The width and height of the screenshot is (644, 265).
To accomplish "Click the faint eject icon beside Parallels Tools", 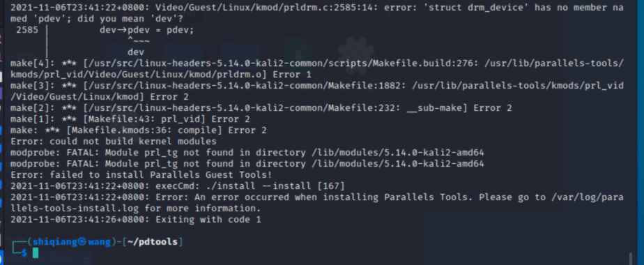I will [86, 259].
